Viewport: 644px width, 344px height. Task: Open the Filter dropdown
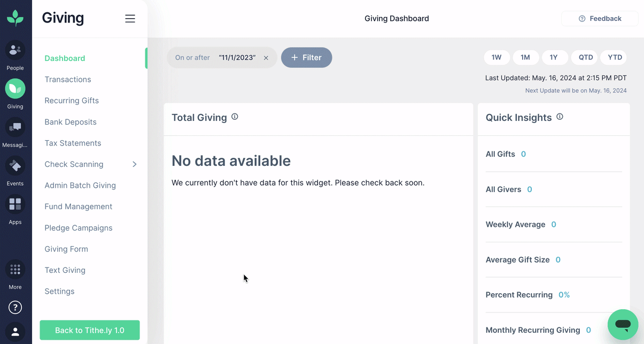[306, 57]
